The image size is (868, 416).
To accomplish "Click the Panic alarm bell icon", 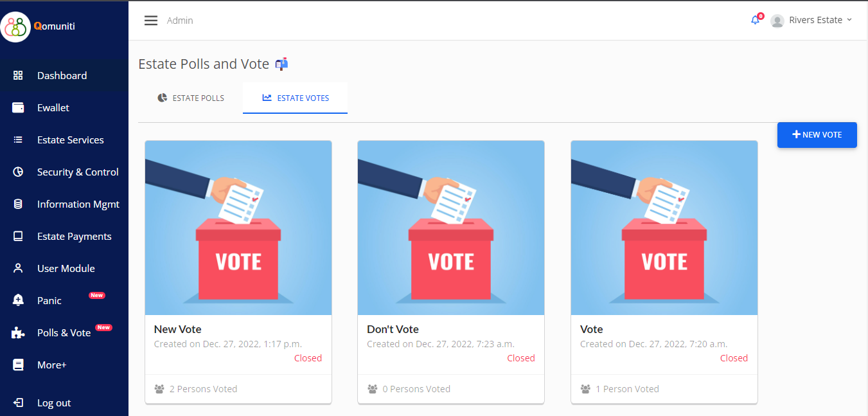I will click(x=18, y=300).
